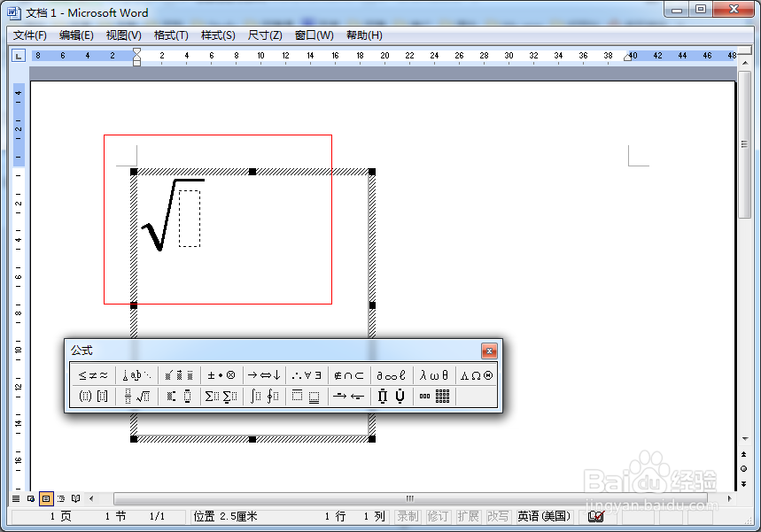Open the set theory symbols palette (∉∩⊂)
Image resolution: width=761 pixels, height=532 pixels.
[x=349, y=375]
